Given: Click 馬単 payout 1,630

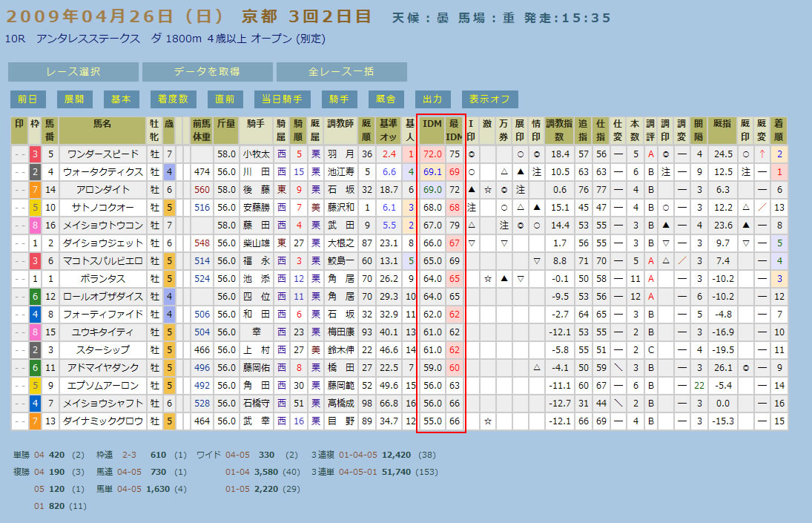Looking at the screenshot, I should pyautogui.click(x=157, y=489).
